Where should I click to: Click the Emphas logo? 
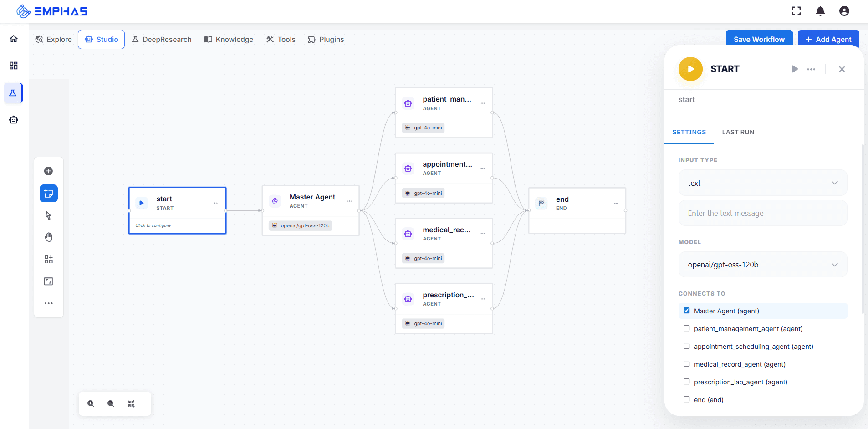point(52,11)
